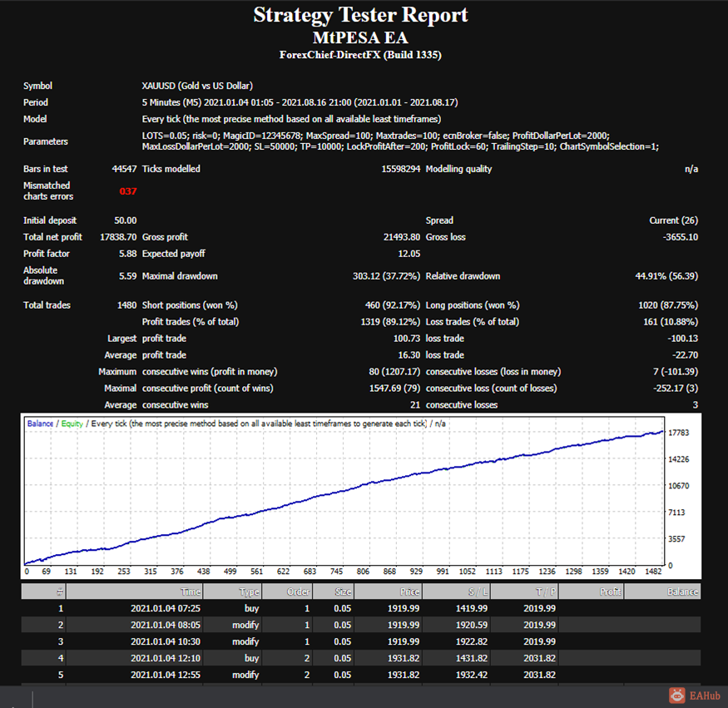Click Average consecutive wins value 21
Viewport: 728px width, 708px height.
415,405
